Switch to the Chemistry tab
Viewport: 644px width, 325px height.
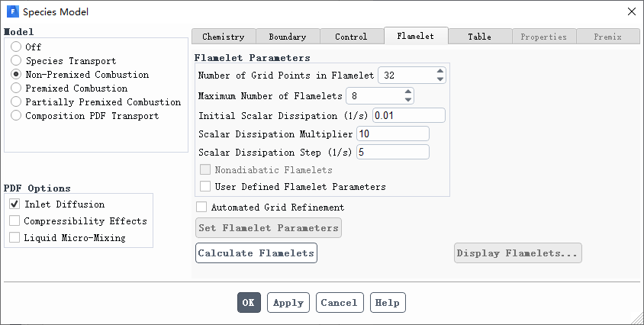(224, 37)
